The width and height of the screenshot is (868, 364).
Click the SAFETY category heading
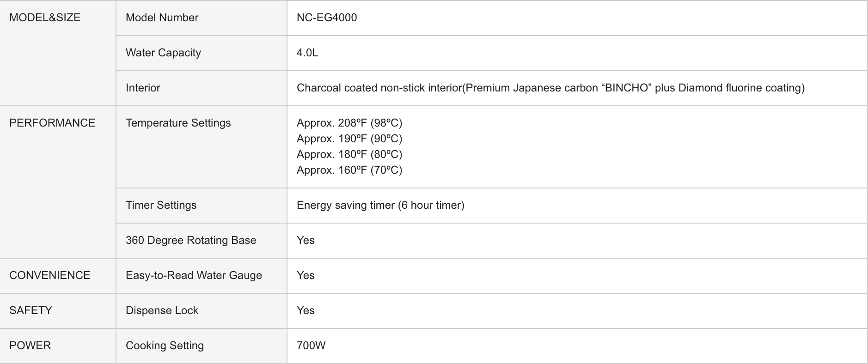[31, 310]
